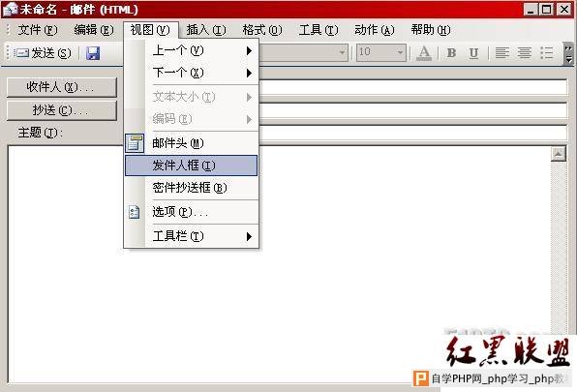Align text left in toolbar
Image resolution: width=577 pixels, height=392 pixels.
tap(501, 53)
